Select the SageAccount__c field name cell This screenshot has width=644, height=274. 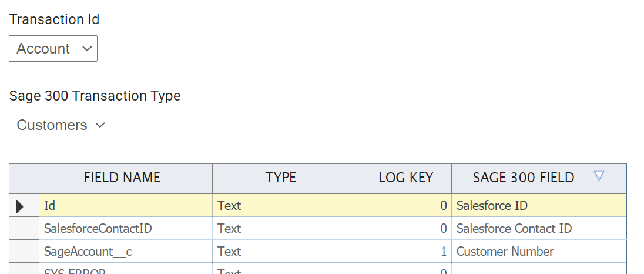[x=125, y=252]
